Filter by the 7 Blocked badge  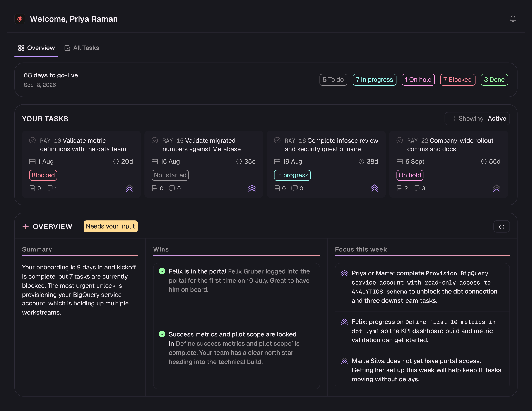457,80
